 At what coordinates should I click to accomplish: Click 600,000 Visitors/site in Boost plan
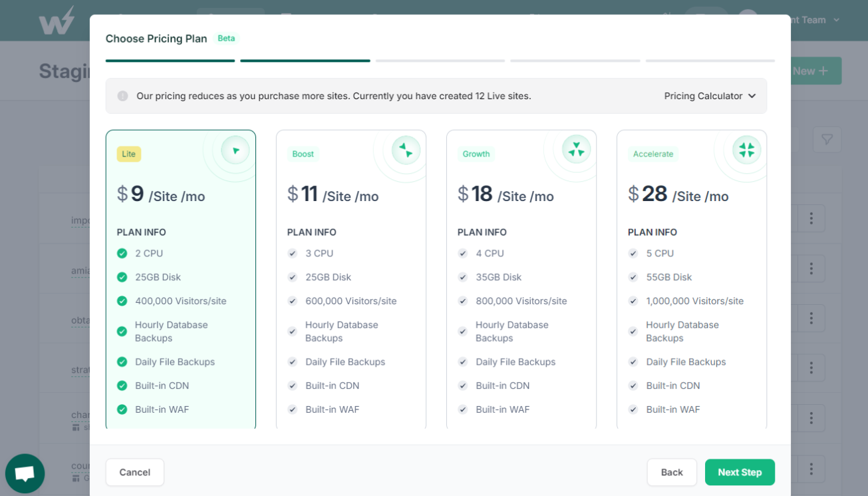click(x=351, y=301)
